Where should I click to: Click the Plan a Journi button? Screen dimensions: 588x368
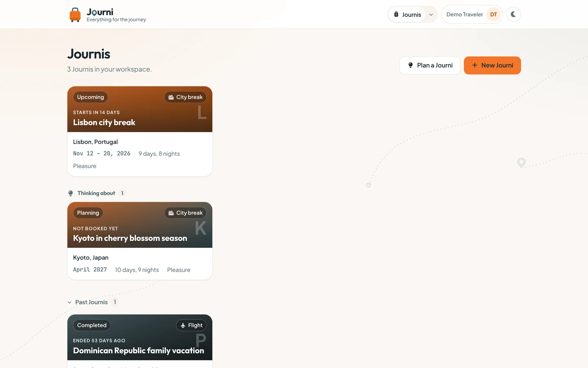[x=430, y=65]
